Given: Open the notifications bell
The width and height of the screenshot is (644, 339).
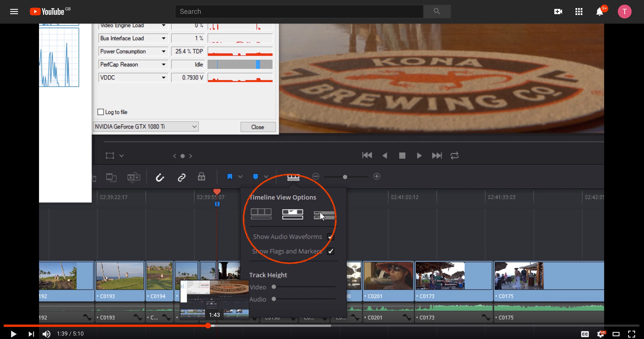Looking at the screenshot, I should point(600,12).
